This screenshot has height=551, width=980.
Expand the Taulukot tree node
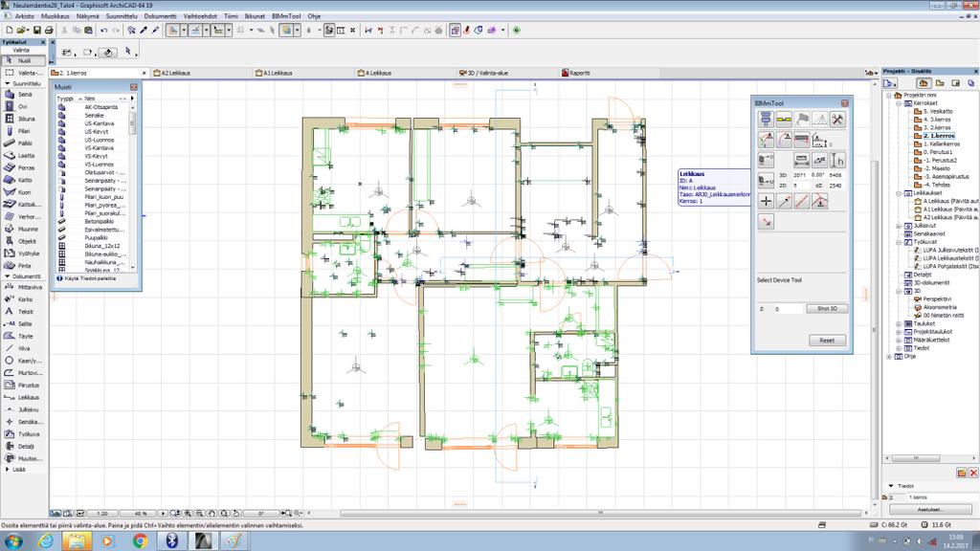pos(899,323)
